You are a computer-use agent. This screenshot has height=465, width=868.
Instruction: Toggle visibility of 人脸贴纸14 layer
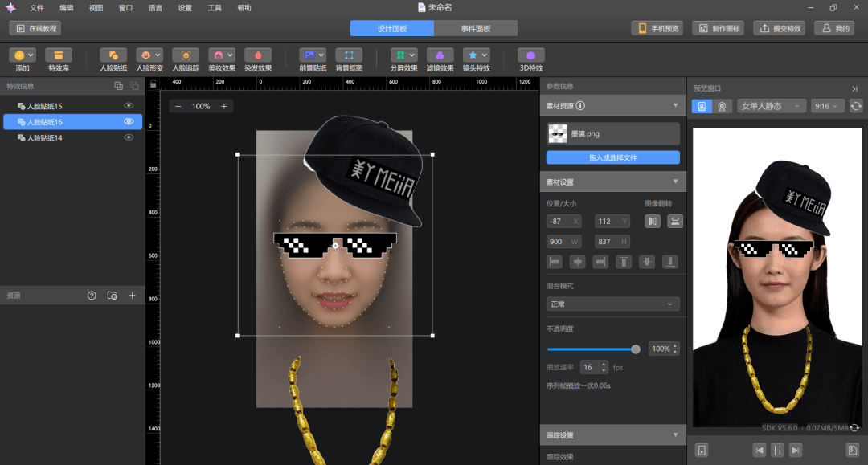click(x=129, y=137)
